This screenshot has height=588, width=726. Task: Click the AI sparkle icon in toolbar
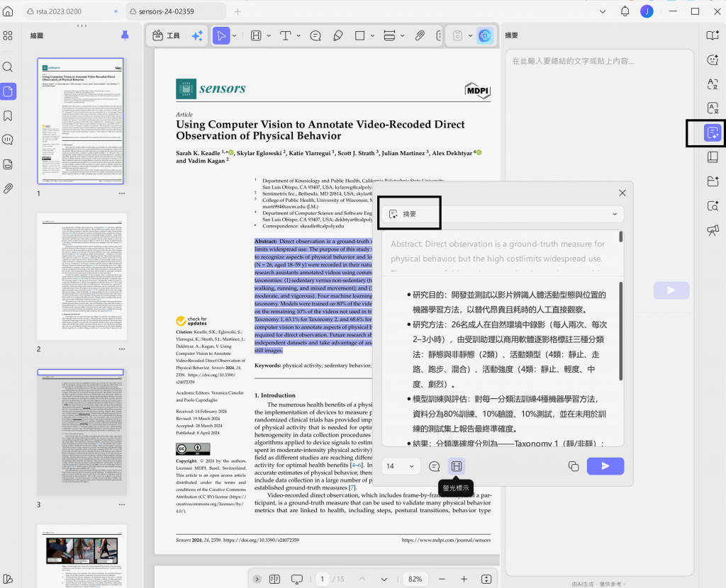[197, 35]
